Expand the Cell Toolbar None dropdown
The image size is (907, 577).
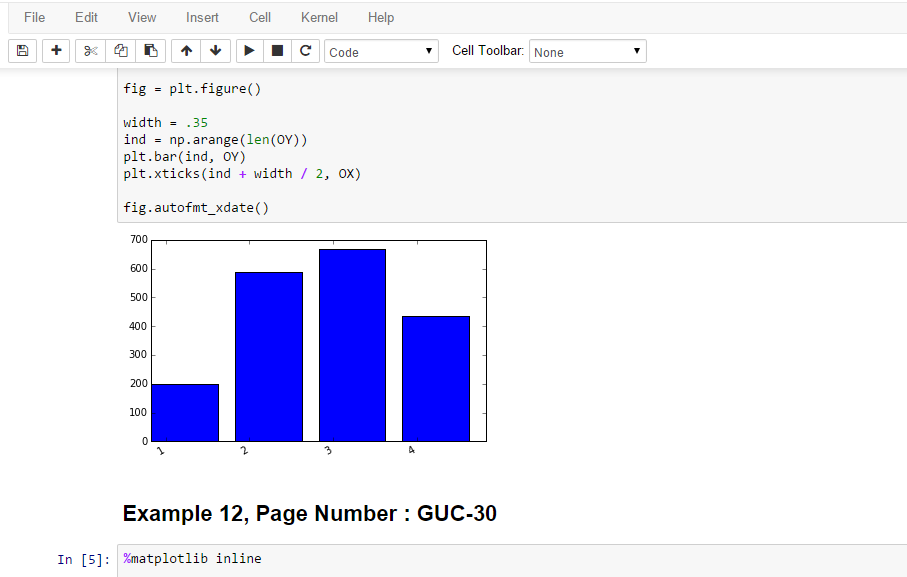coord(587,51)
